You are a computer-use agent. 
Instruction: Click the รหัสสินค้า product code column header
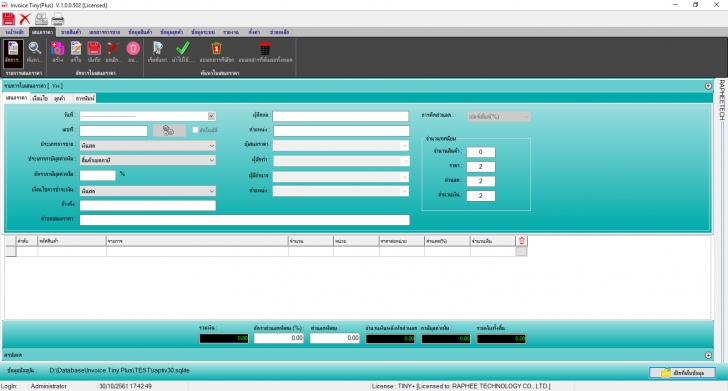pyautogui.click(x=72, y=241)
